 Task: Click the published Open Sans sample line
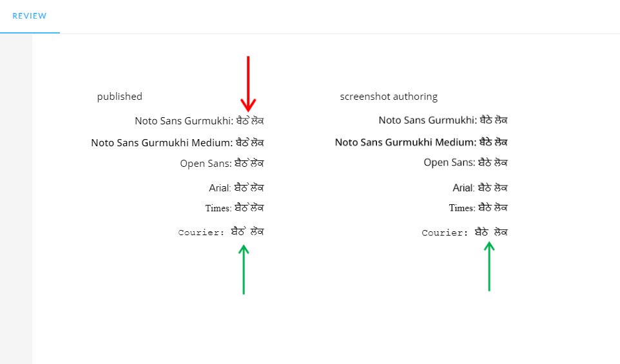[x=222, y=163]
